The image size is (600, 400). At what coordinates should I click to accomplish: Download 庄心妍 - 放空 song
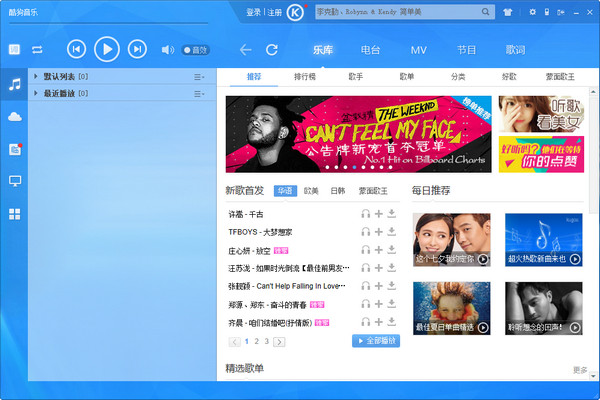[x=391, y=249]
